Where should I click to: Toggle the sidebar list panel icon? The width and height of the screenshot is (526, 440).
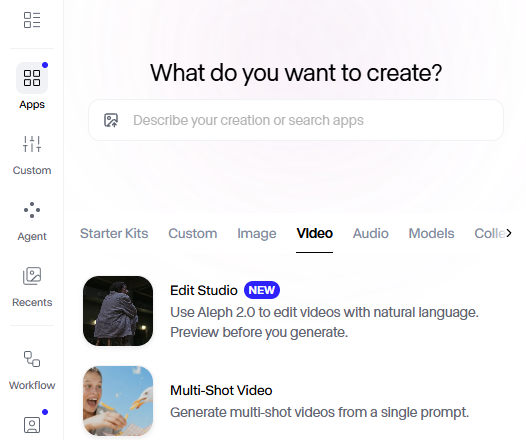click(32, 20)
